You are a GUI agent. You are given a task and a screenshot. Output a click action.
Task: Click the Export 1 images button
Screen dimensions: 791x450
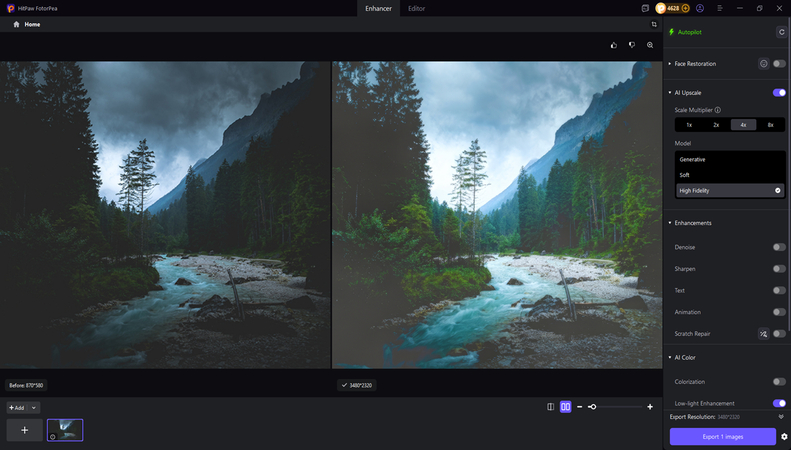pyautogui.click(x=722, y=436)
